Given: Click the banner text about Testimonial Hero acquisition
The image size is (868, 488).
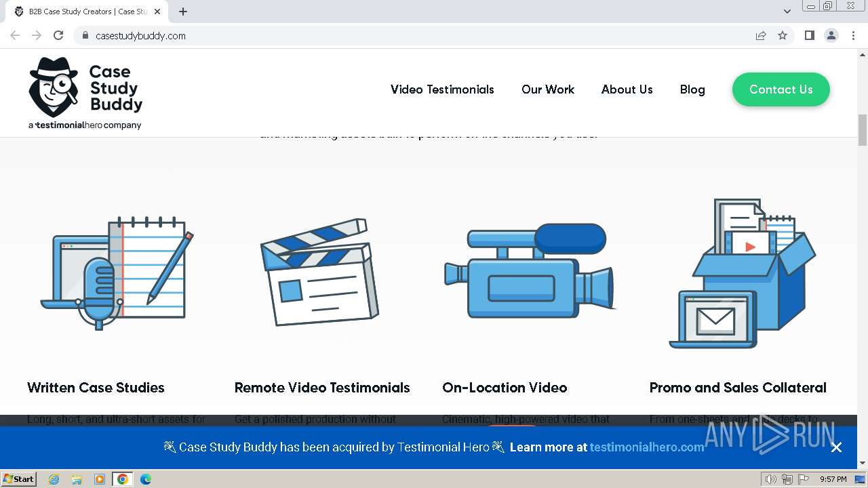Looking at the screenshot, I should (334, 447).
